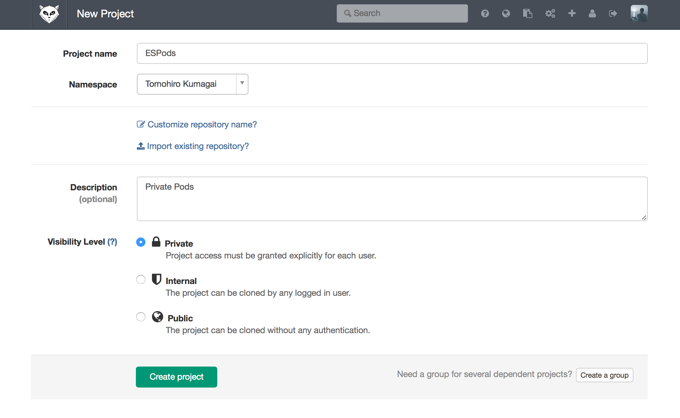Open the snippets clipboard icon
680x418 pixels.
coord(527,13)
